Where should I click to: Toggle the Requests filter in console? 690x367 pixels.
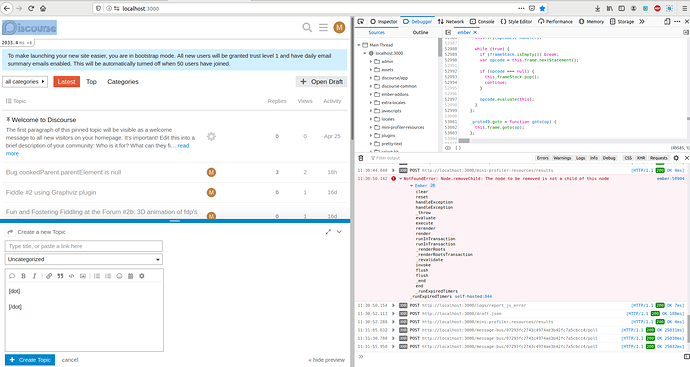pos(659,158)
